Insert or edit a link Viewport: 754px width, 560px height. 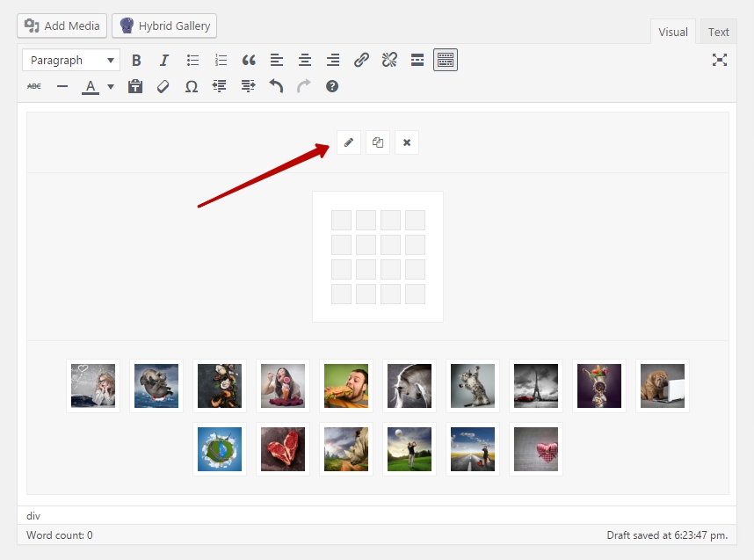coord(361,60)
